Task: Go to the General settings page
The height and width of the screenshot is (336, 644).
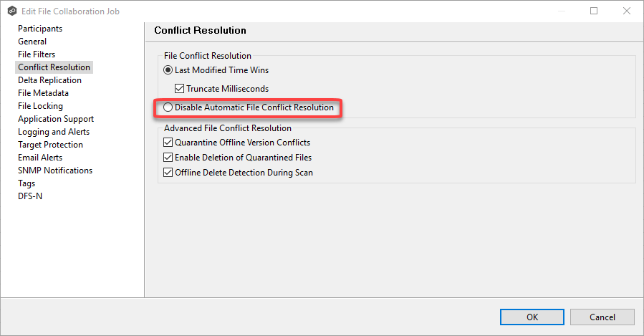Action: pyautogui.click(x=32, y=42)
